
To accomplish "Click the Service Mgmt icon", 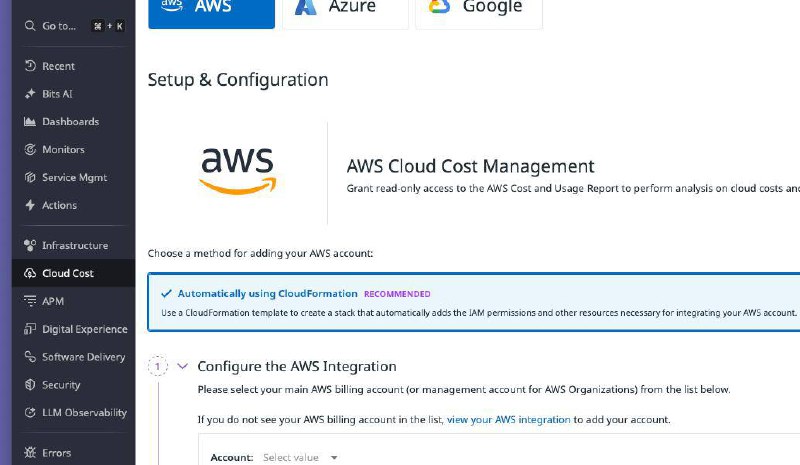I will 30,177.
